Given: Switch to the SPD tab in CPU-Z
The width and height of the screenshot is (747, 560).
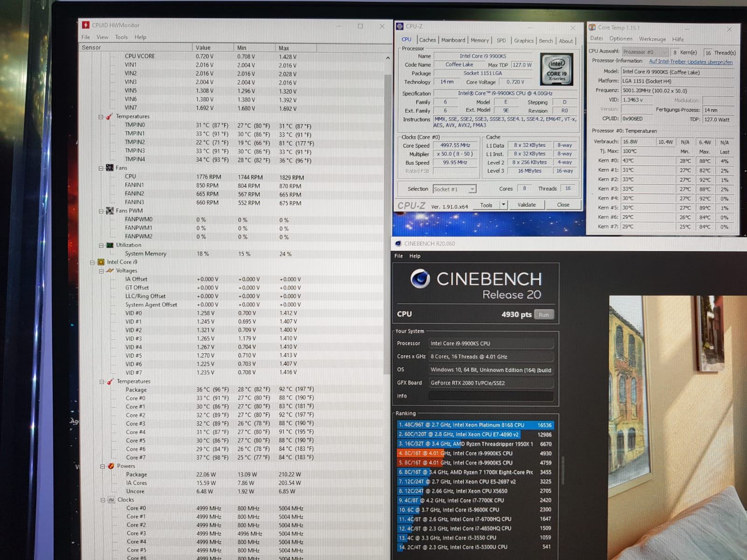Looking at the screenshot, I should pyautogui.click(x=501, y=41).
